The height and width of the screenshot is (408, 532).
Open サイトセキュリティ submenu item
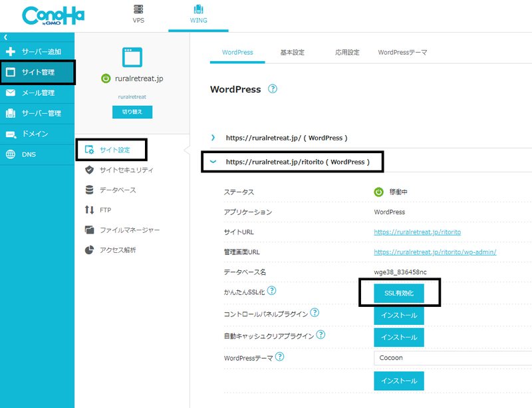click(126, 170)
